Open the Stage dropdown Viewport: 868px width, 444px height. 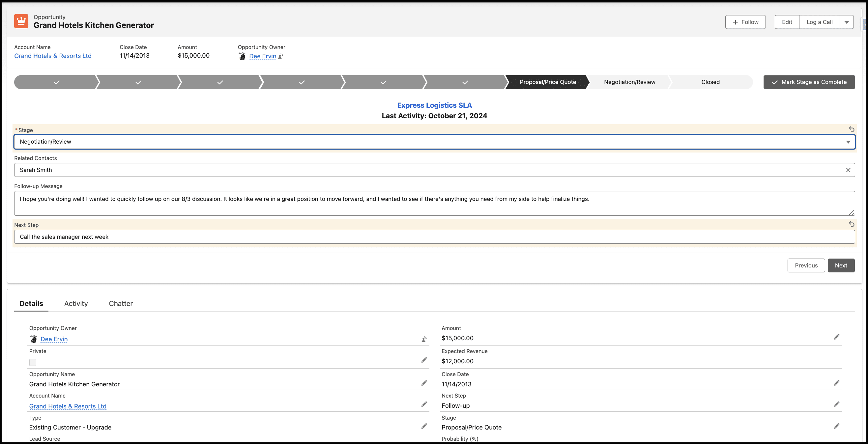[x=434, y=142]
